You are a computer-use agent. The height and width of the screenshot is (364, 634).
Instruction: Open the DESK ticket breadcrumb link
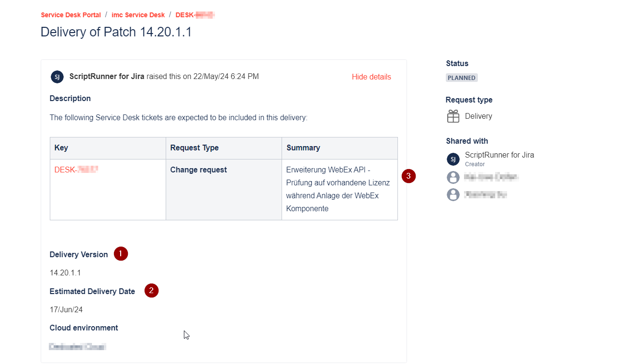[194, 15]
